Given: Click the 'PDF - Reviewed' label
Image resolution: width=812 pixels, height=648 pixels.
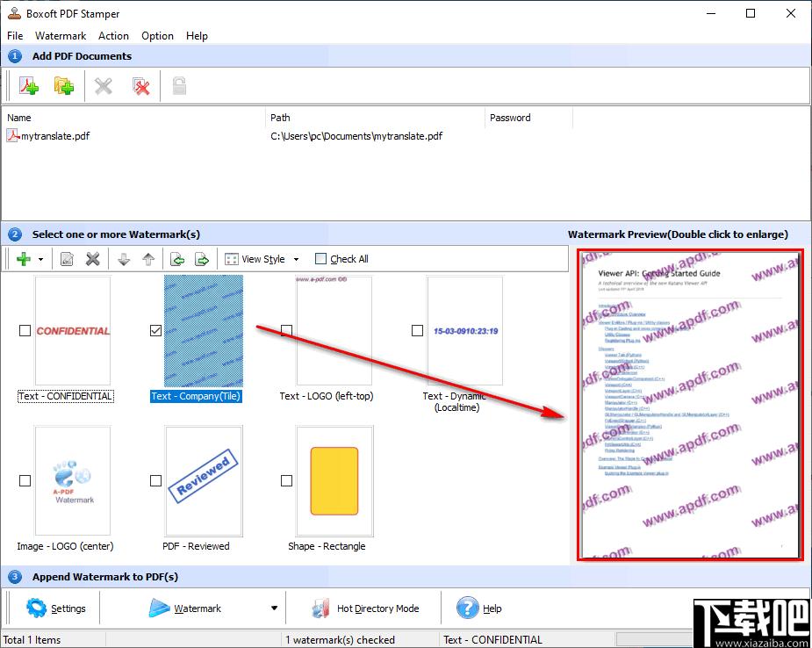Looking at the screenshot, I should [196, 546].
